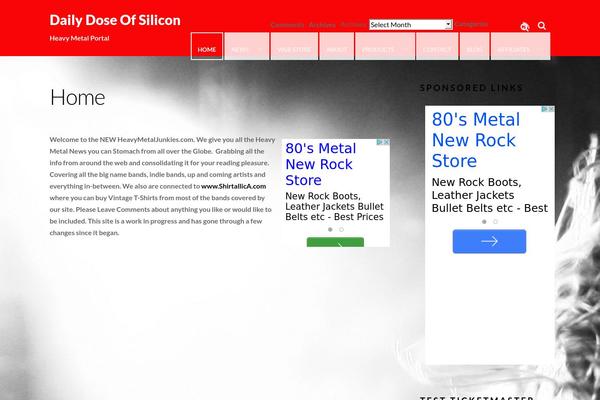Click the Heavy Metal Portal tagline
Screen dimensions: 600x400
pos(79,38)
